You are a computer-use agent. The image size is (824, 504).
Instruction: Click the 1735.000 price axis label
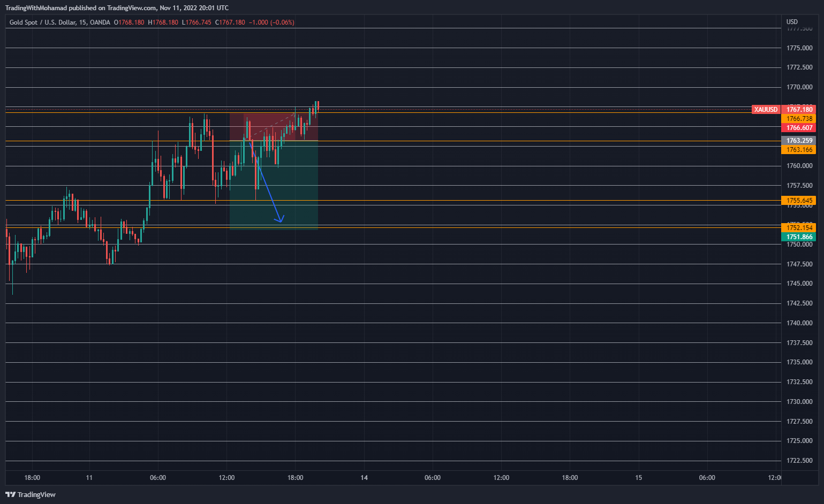(799, 362)
